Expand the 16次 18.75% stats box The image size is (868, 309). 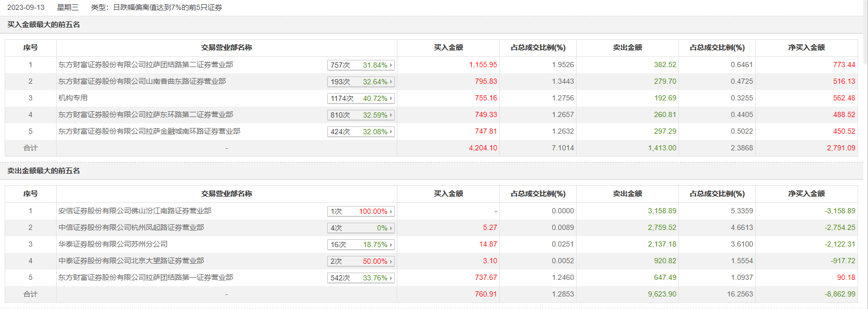(361, 244)
